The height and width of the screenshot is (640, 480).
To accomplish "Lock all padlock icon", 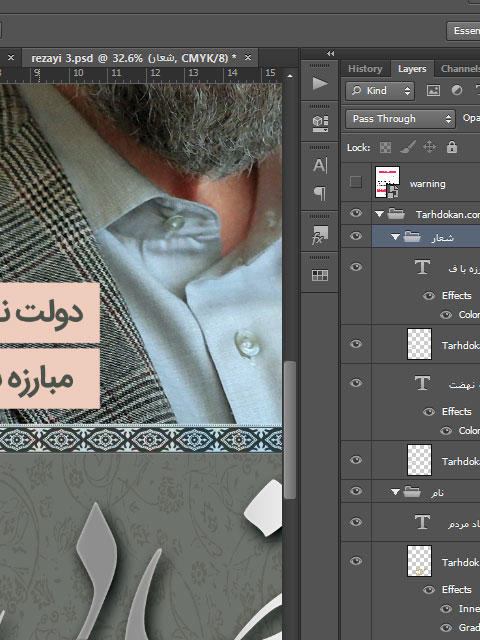I will tap(452, 147).
